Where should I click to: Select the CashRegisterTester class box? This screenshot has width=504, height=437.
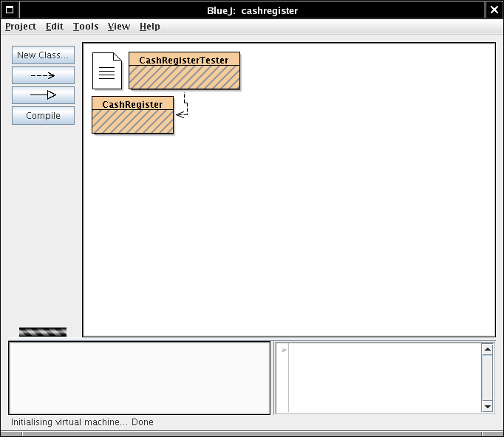184,71
